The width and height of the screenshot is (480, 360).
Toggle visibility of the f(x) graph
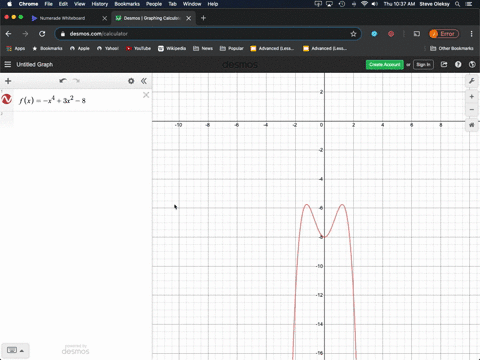[7, 99]
